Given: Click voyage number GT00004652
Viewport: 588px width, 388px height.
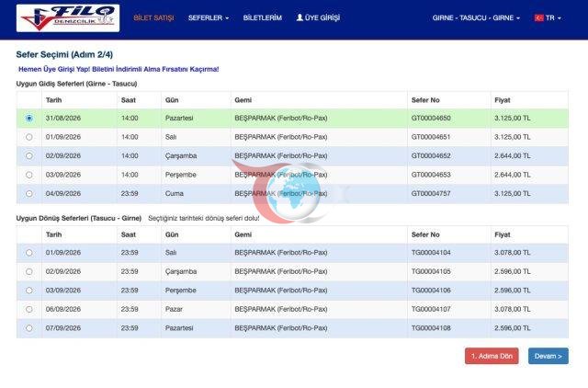Looking at the screenshot, I should [x=431, y=155].
